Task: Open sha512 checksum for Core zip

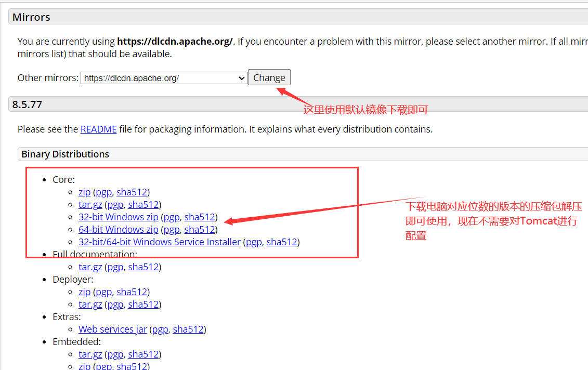Action: click(x=132, y=192)
